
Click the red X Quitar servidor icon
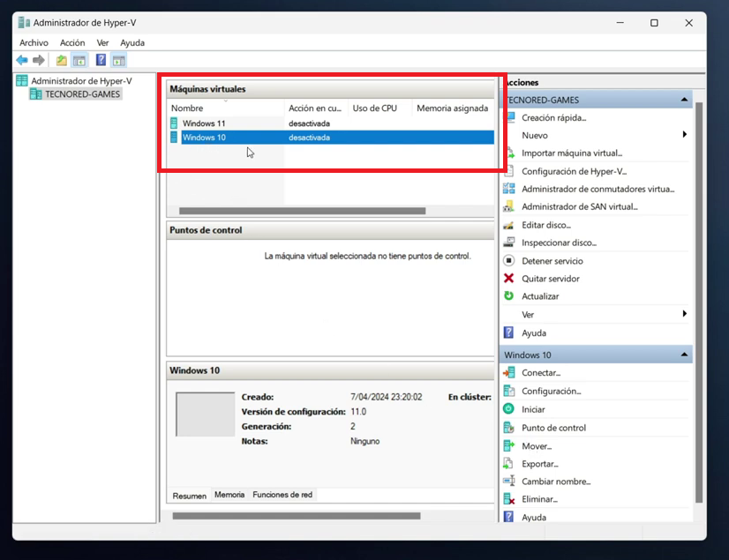click(509, 279)
